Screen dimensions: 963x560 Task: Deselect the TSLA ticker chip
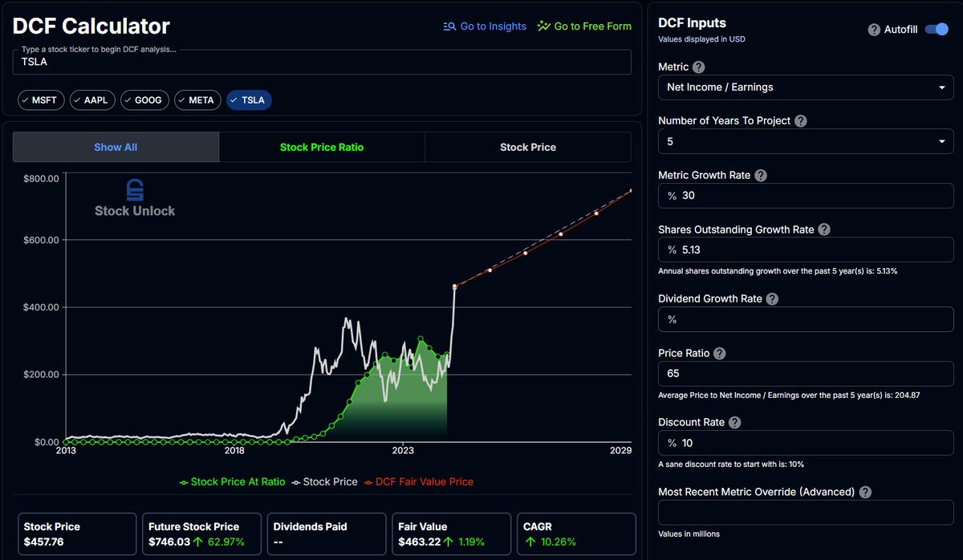[x=250, y=100]
